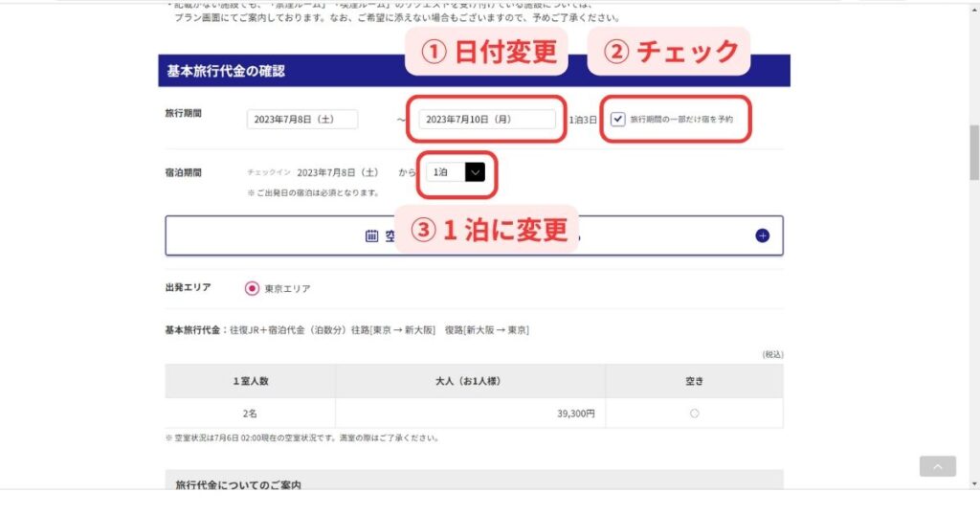Image resolution: width=980 pixels, height=515 pixels.
Task: Toggle 旅行期間の一部だけ宿を予約 checkbox
Action: click(x=617, y=119)
